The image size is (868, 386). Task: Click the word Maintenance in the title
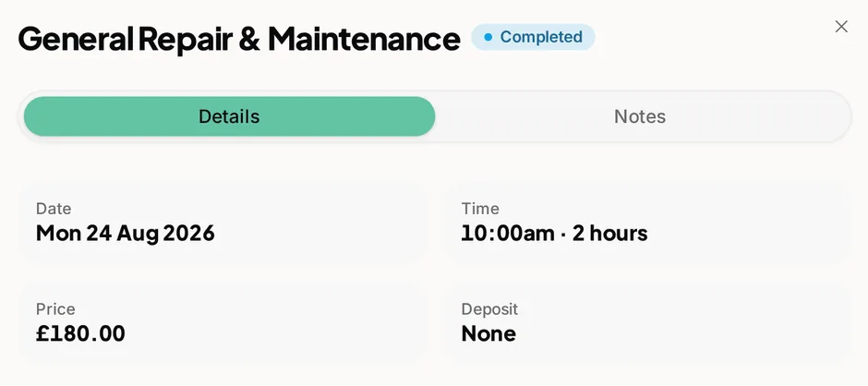pyautogui.click(x=364, y=39)
